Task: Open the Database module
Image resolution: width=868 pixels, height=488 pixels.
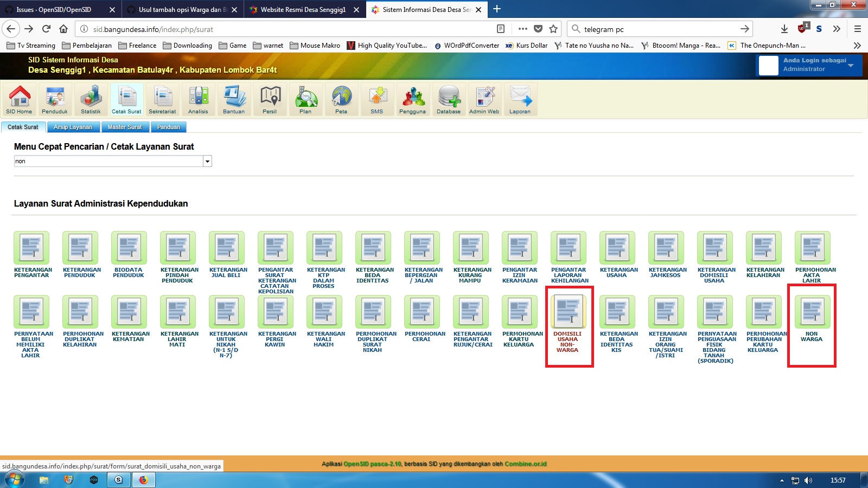Action: click(x=449, y=99)
